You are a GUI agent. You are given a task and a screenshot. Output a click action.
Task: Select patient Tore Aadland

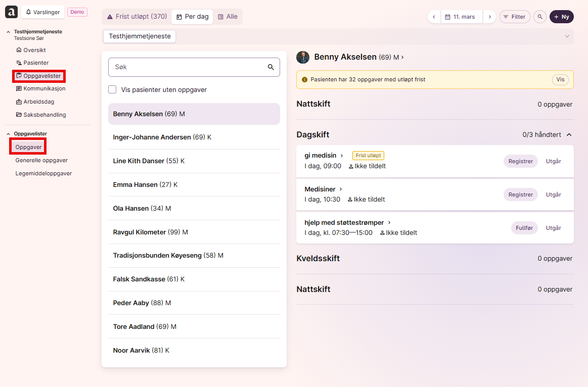[x=194, y=327]
